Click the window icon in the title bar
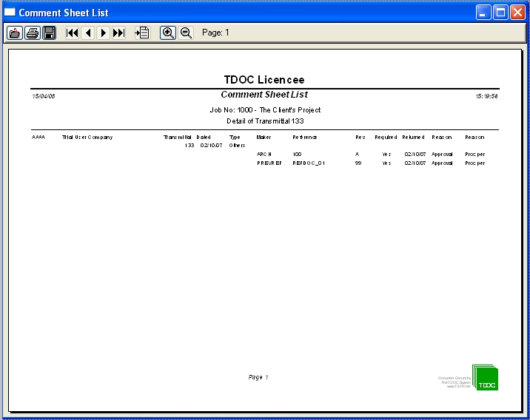 click(10, 12)
